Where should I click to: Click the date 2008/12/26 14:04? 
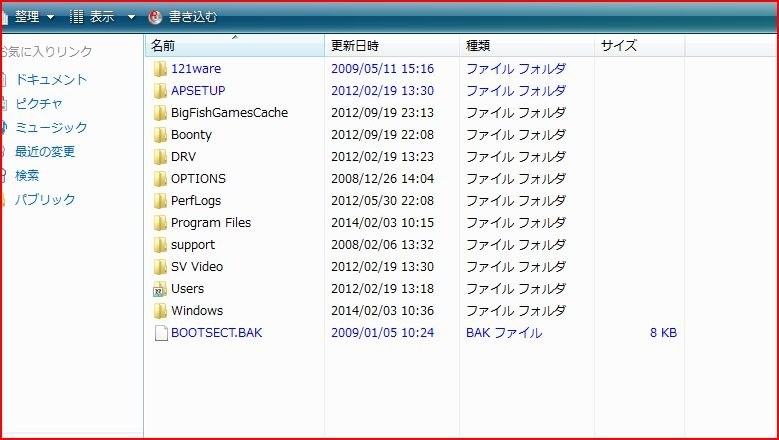pos(383,178)
